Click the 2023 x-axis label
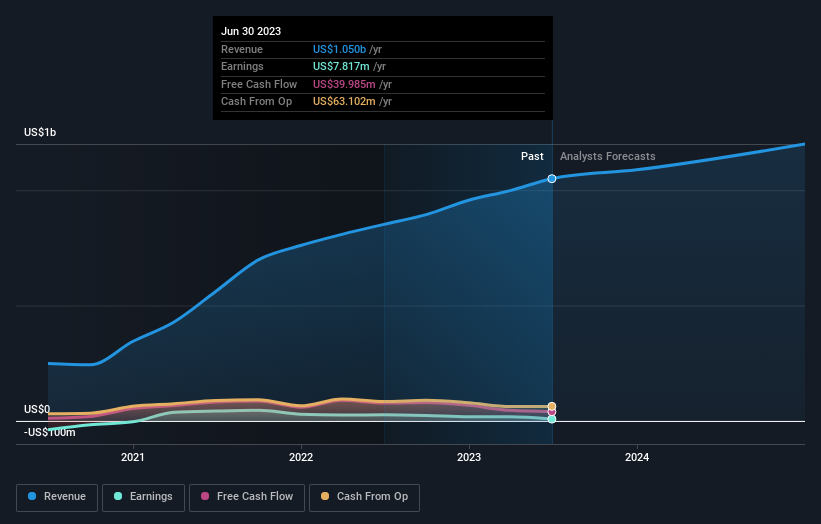Screen dimensions: 821x524 [469, 457]
